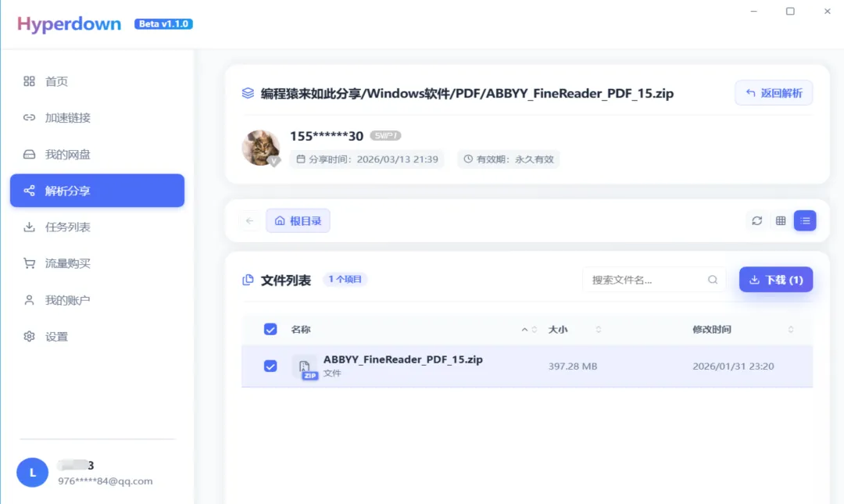This screenshot has width=844, height=504.
Task: Switch to grid view
Action: point(781,221)
